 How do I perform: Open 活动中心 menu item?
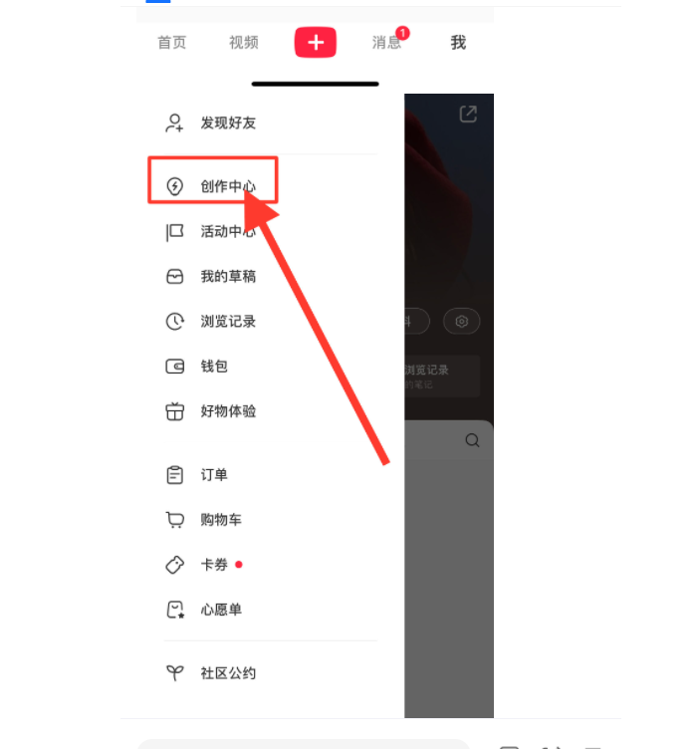click(x=211, y=232)
